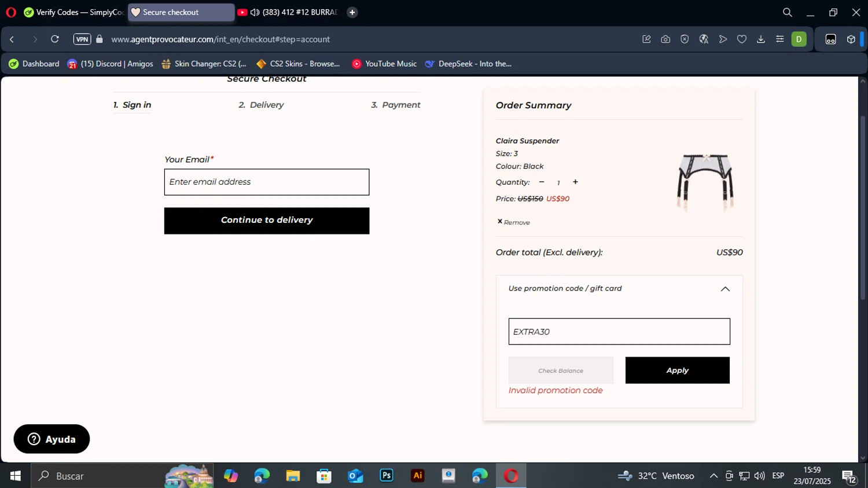This screenshot has width=868, height=488.
Task: Open the Skin Changer CS2 bookmark
Action: [204, 64]
